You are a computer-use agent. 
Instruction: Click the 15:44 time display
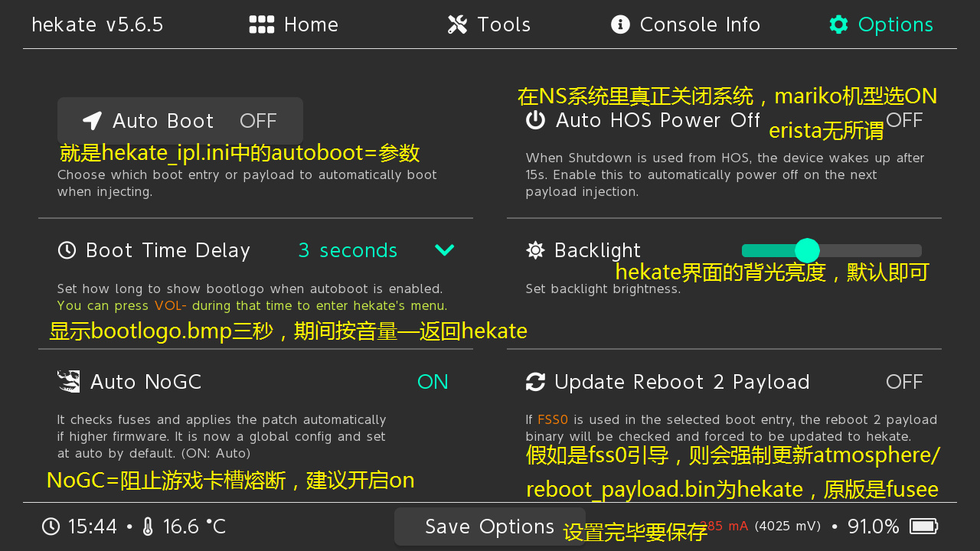[x=93, y=527]
